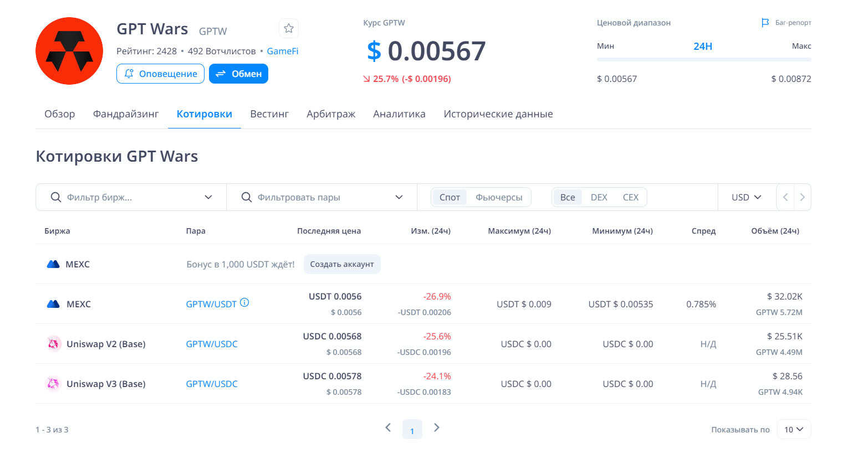Open the Uniswap V2 GPTW/USDC pair link

(x=212, y=344)
